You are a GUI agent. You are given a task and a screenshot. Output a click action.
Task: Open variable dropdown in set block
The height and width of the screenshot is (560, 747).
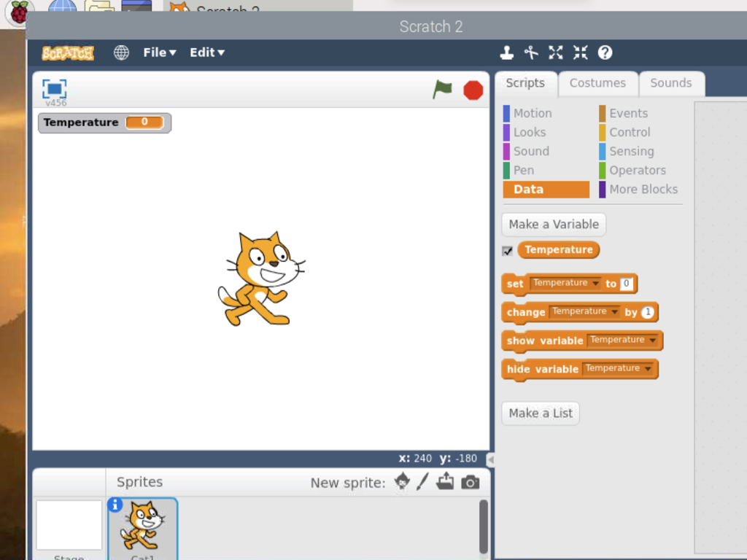[x=565, y=284]
